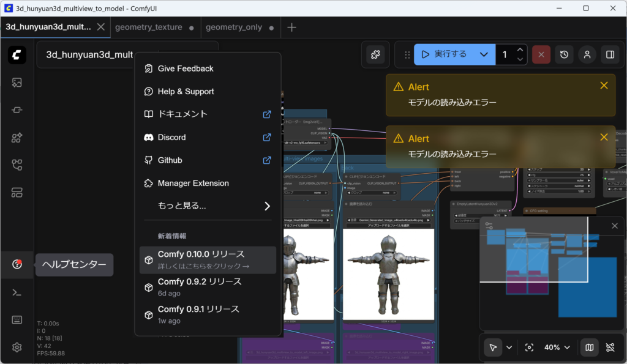
Task: Open the Manager puzzle icon in top toolbar
Action: tap(375, 54)
